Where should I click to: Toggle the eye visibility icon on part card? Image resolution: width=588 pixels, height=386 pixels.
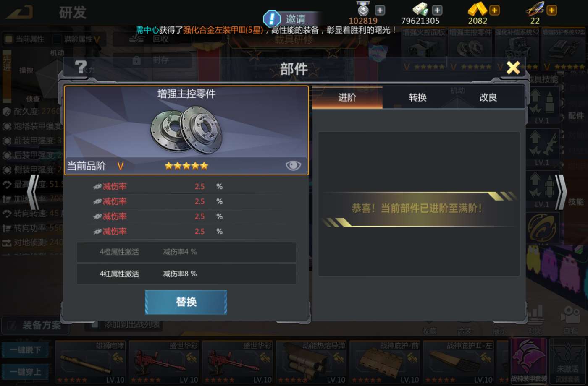tap(293, 165)
